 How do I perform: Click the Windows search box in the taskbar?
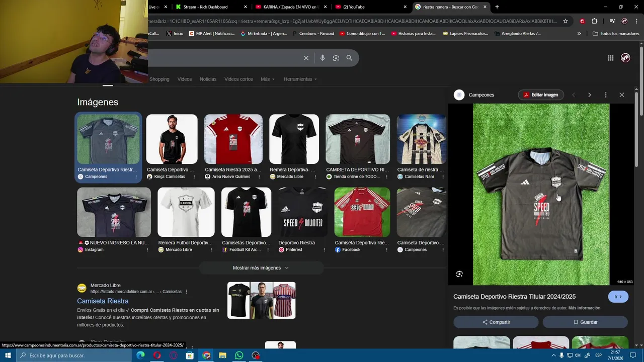[x=74, y=355]
